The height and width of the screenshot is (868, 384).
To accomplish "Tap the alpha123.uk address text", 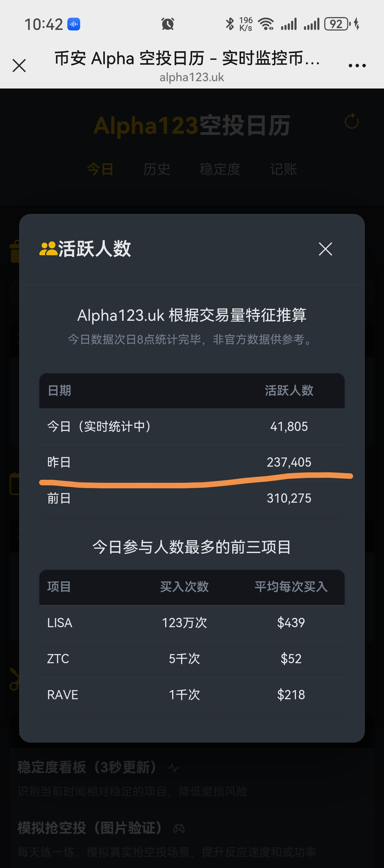I will (x=191, y=78).
